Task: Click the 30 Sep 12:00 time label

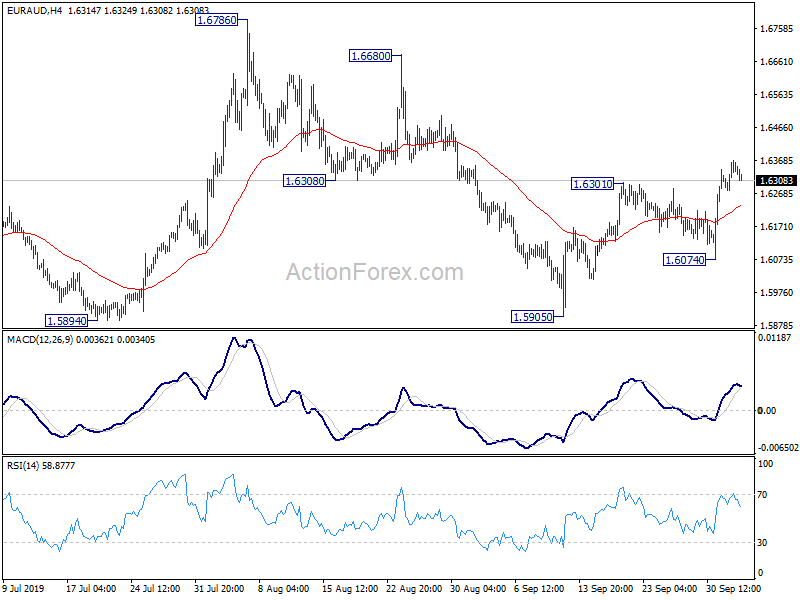Action: point(734,589)
